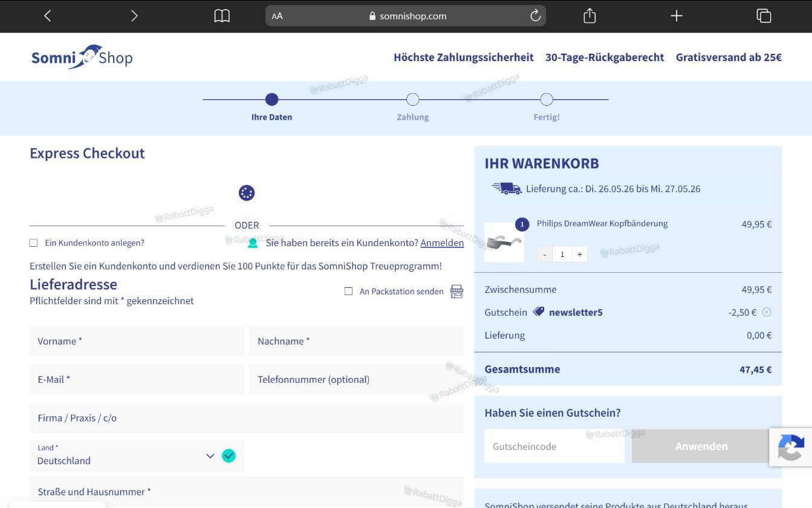Go back with the browser back arrow
The height and width of the screenshot is (508, 812).
pyautogui.click(x=48, y=16)
